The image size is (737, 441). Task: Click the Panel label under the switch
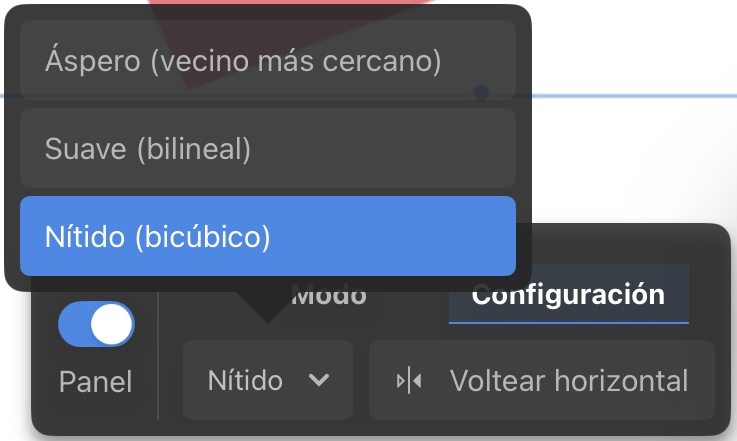coord(95,381)
